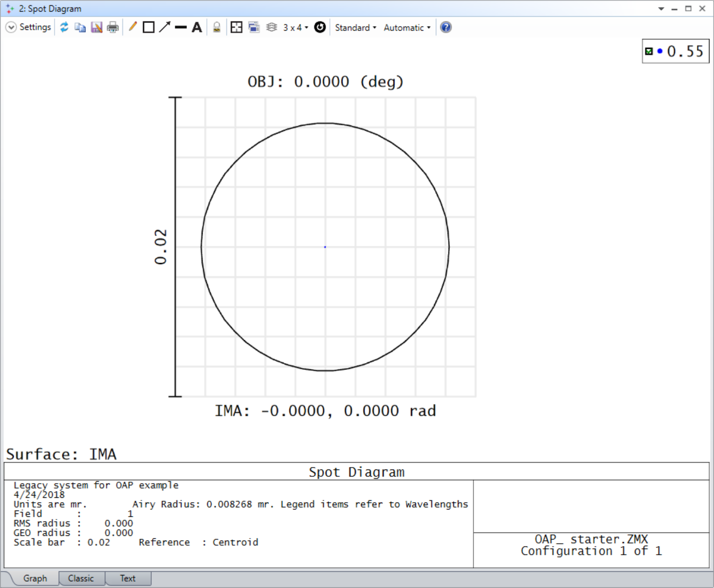Click the active cursor crosshair icon
This screenshot has height=588, width=714.
tap(237, 27)
